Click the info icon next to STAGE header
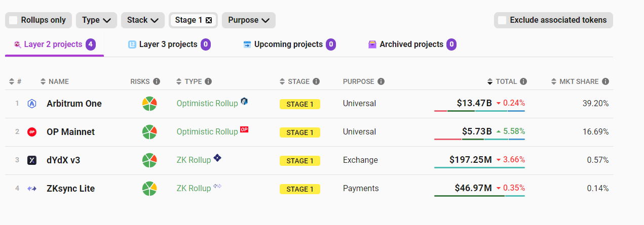The image size is (644, 225). [316, 81]
